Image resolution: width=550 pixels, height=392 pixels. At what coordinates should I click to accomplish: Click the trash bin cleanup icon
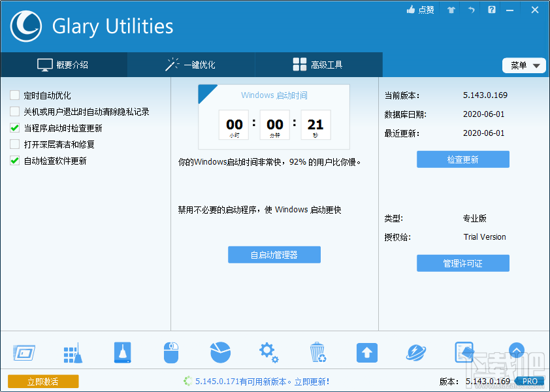pyautogui.click(x=317, y=352)
